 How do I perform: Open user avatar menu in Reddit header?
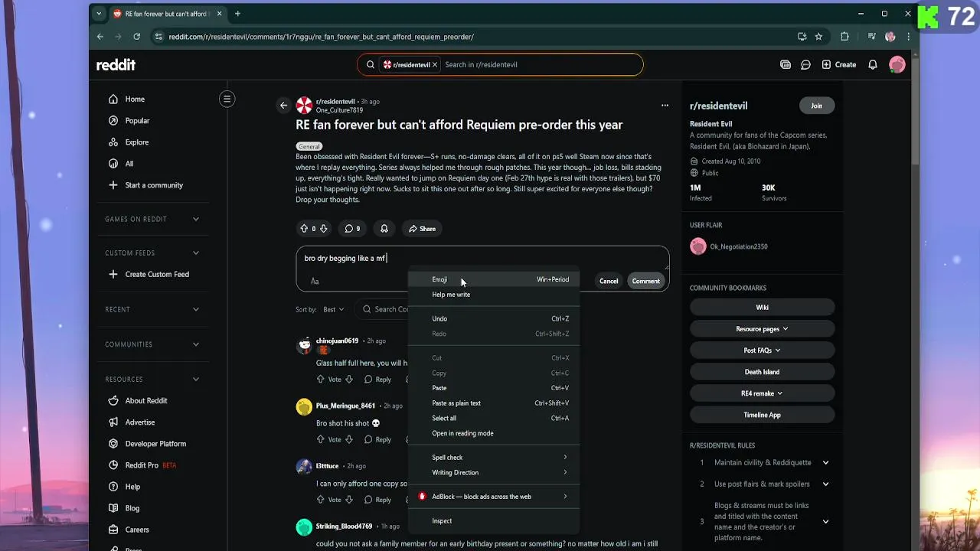(897, 65)
